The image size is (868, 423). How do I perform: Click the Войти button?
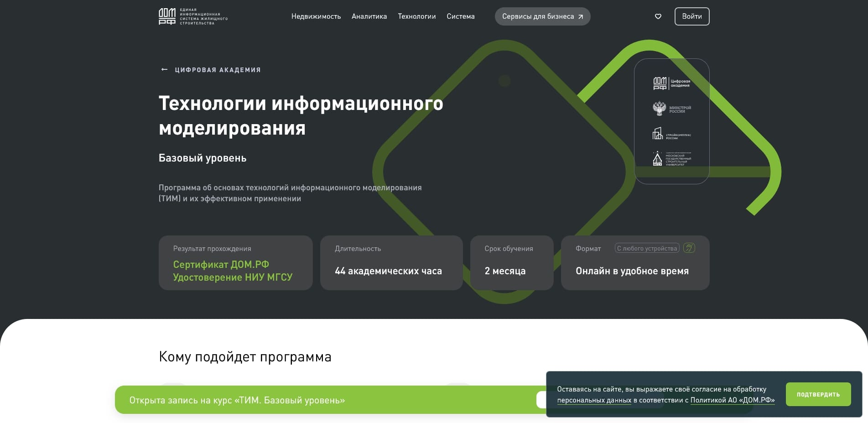pyautogui.click(x=692, y=16)
